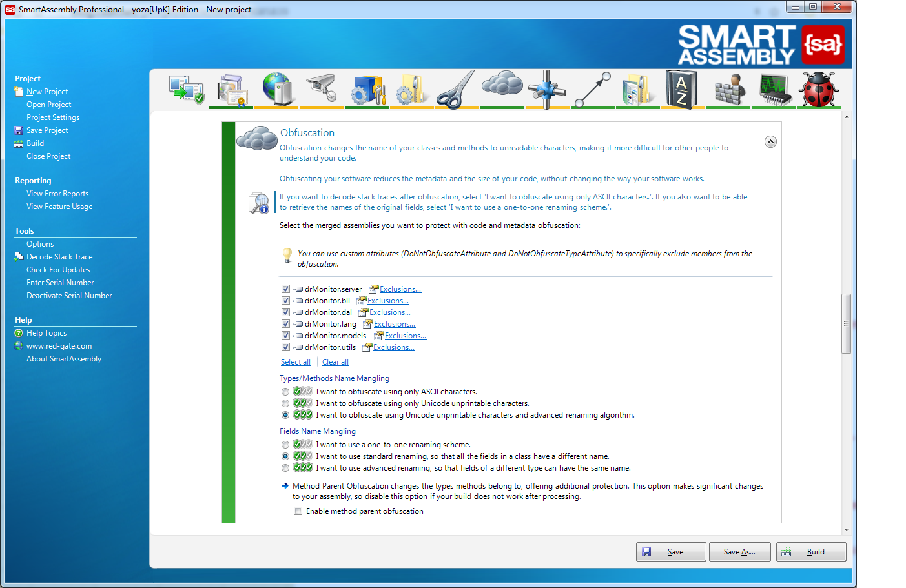Uncheck the drMonitor.lang assembly checkbox
The image size is (906, 588).
click(x=285, y=324)
